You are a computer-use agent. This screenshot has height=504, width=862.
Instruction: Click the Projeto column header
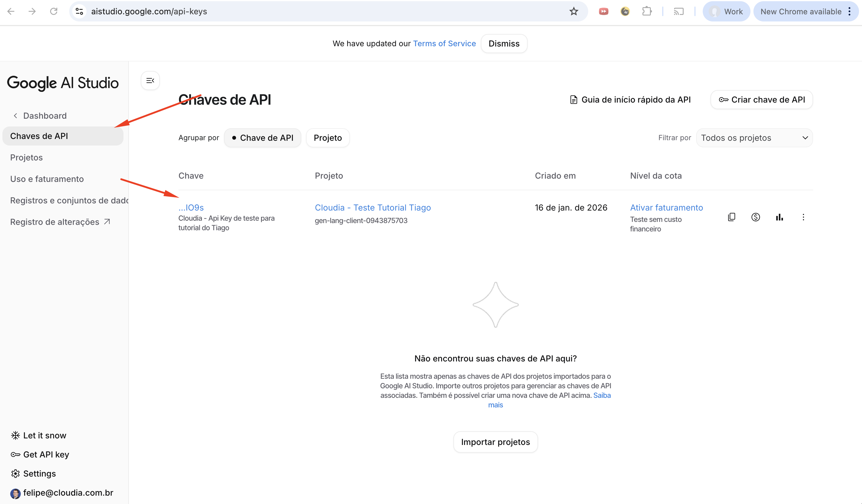point(329,175)
